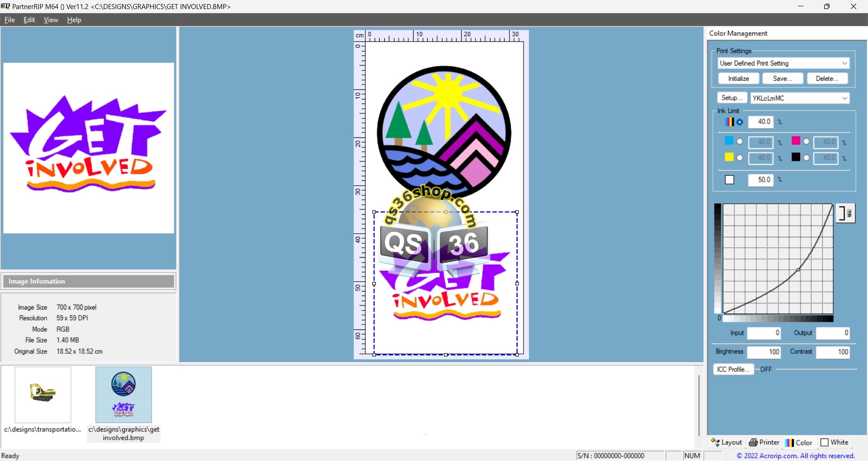Viewport: 868px width, 461px height.
Task: Click the white ink limit swatch
Action: click(x=730, y=180)
